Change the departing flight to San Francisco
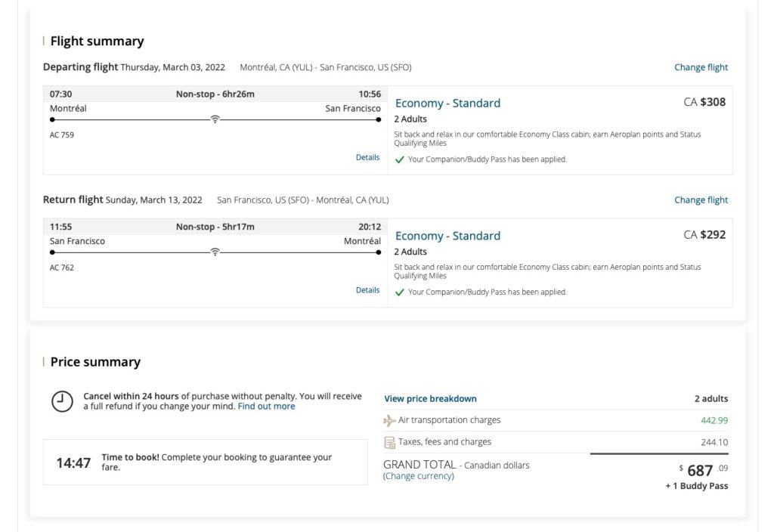The height and width of the screenshot is (532, 774). 701,67
